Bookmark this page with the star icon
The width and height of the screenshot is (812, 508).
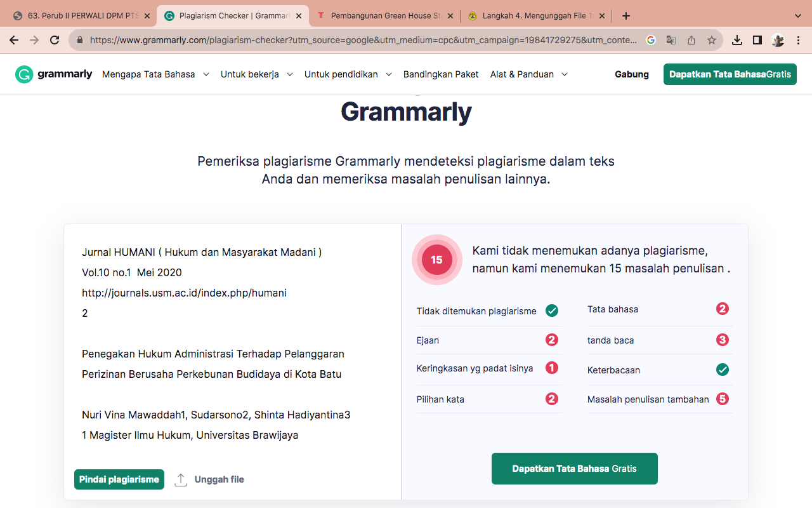point(712,40)
